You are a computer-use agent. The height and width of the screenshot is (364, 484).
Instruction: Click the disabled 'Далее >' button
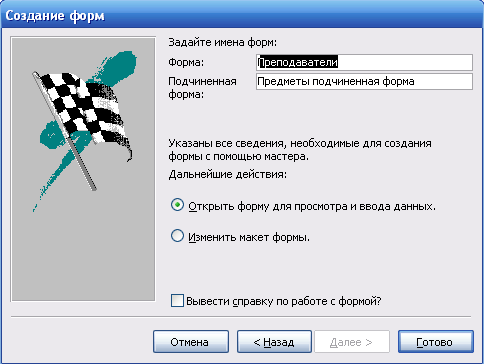point(352,342)
